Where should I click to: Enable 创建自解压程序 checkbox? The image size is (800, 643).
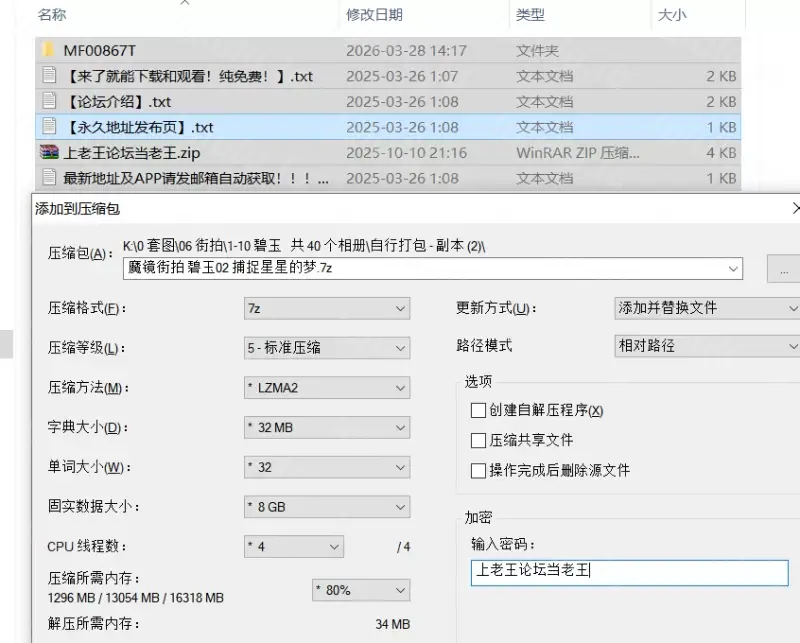click(478, 410)
